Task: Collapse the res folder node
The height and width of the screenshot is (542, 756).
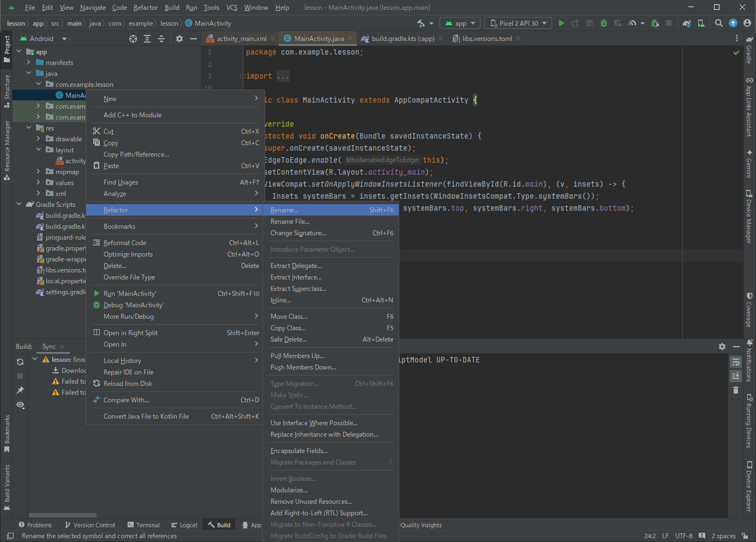Action: click(x=29, y=128)
